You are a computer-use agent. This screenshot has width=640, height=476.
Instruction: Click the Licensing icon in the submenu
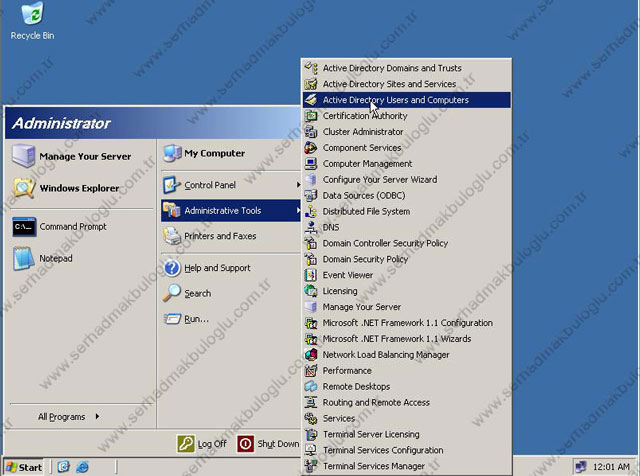tap(311, 291)
